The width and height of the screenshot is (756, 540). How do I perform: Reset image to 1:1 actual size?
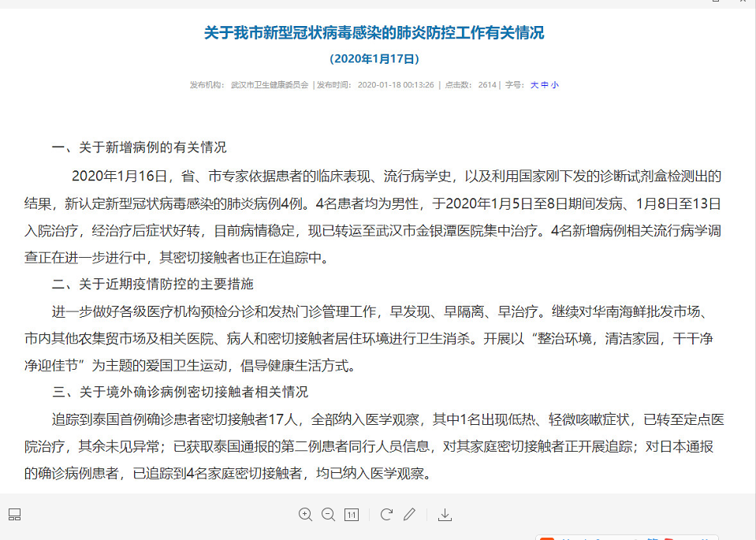pos(352,515)
